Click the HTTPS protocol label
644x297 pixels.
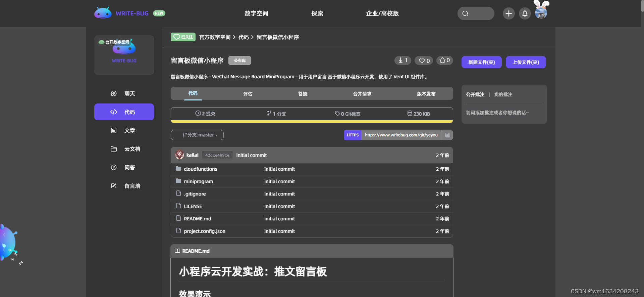tap(353, 135)
